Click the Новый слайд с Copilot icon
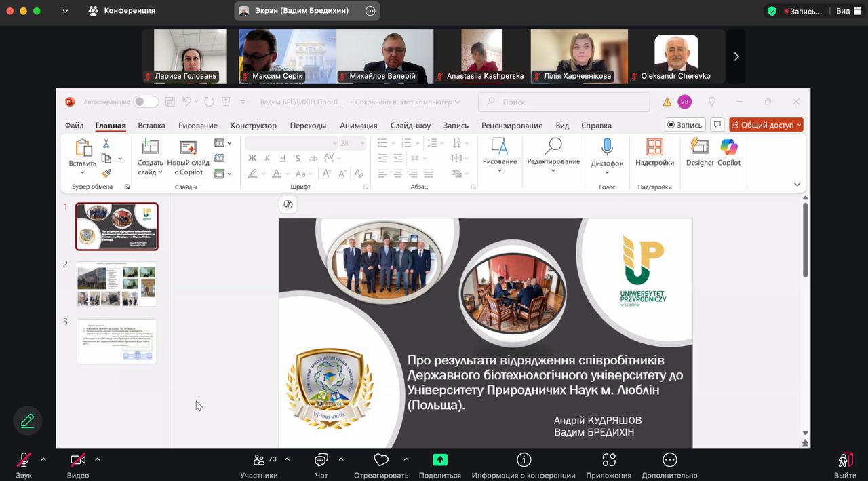The image size is (868, 481). coord(188,147)
